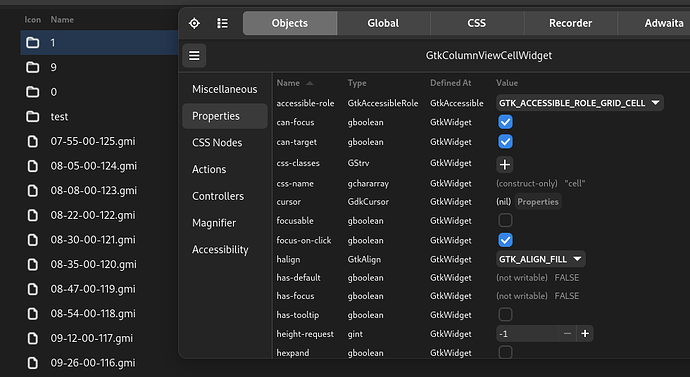Click the height-request value field
The height and width of the screenshot is (377, 690).
(527, 334)
